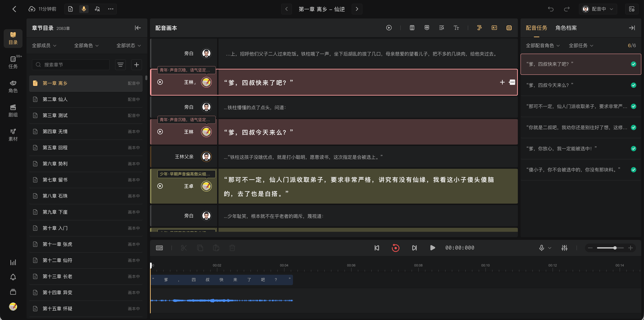
Task: Open the 素材 materials sidebar icon
Action: coord(13,135)
